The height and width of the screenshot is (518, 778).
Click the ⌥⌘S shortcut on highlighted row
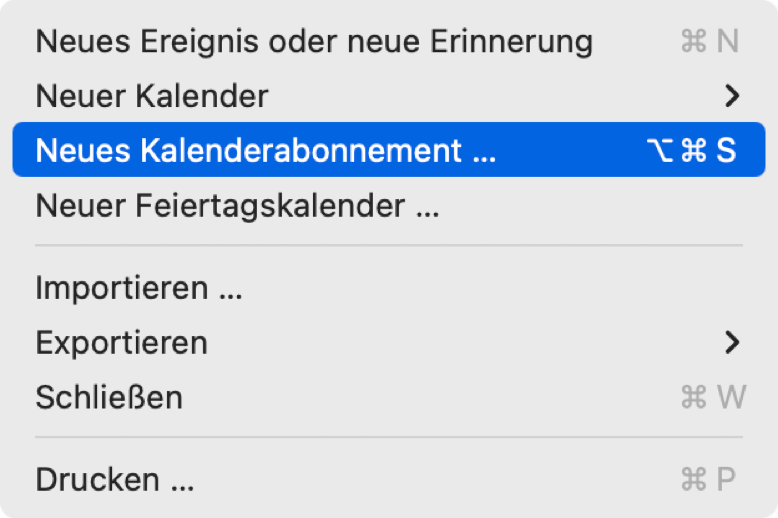tap(691, 150)
